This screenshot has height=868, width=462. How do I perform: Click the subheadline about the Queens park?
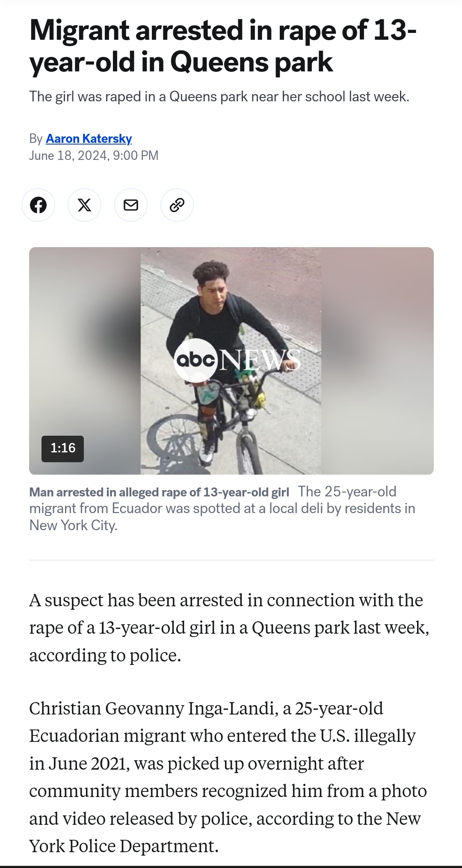[219, 97]
